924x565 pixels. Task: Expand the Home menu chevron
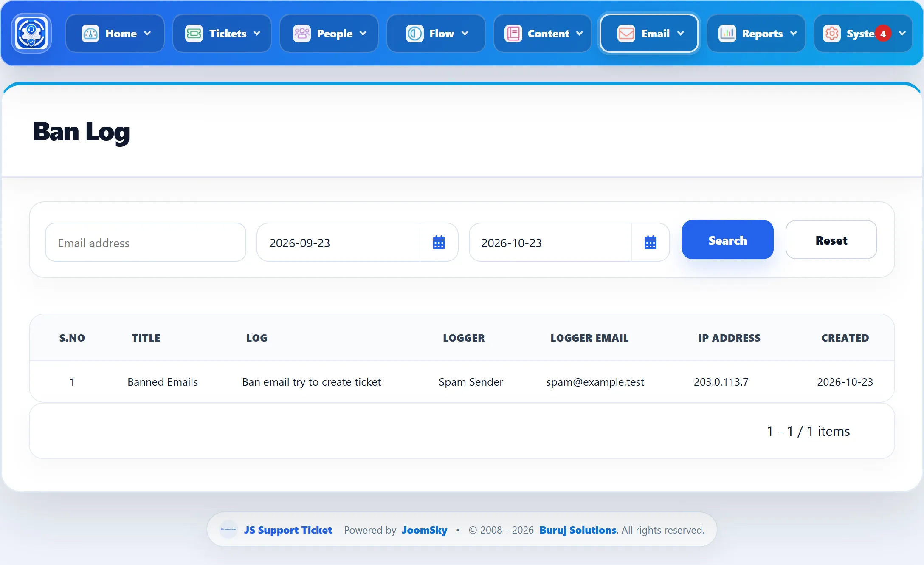(147, 33)
